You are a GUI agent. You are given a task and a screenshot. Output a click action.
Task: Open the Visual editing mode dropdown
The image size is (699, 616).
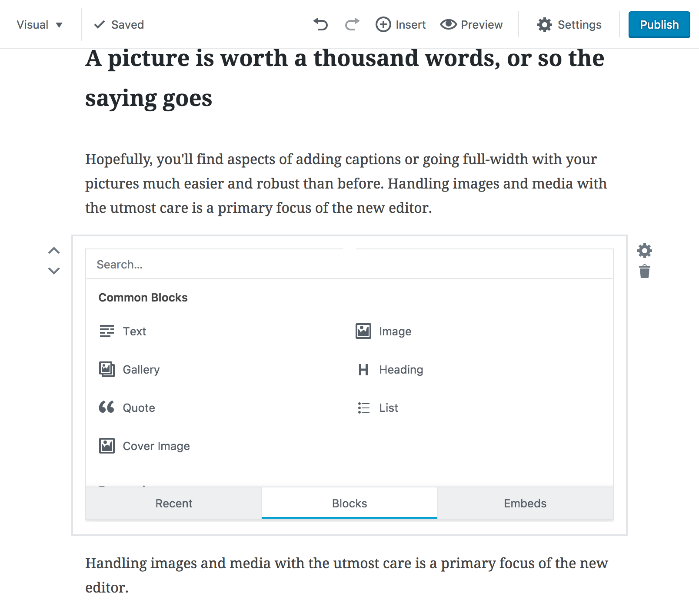pos(40,25)
